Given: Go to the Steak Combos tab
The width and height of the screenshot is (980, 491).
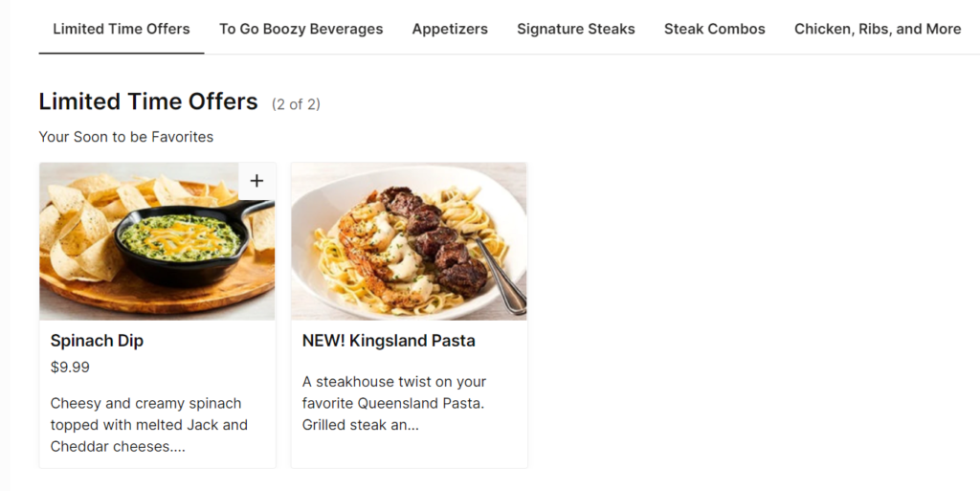Looking at the screenshot, I should tap(714, 29).
